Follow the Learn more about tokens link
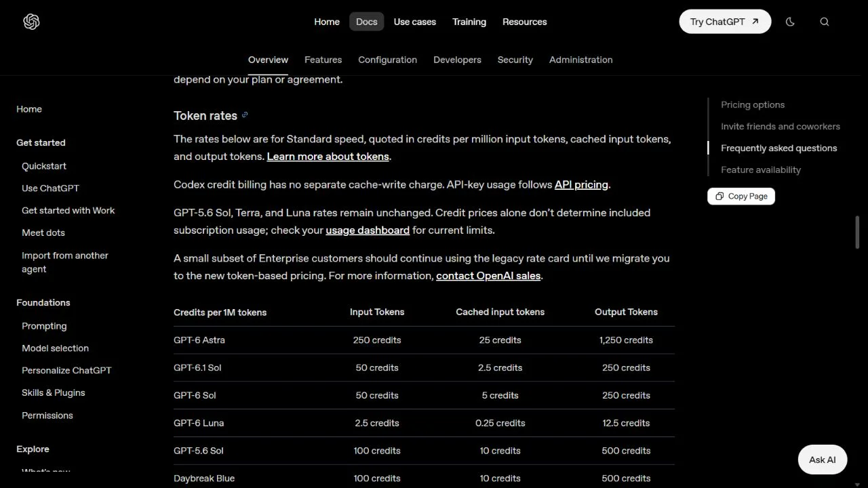The image size is (868, 488). click(x=328, y=157)
